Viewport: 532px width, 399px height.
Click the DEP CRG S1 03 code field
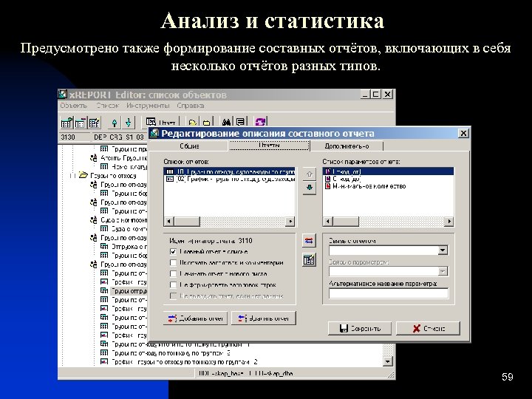click(x=120, y=137)
